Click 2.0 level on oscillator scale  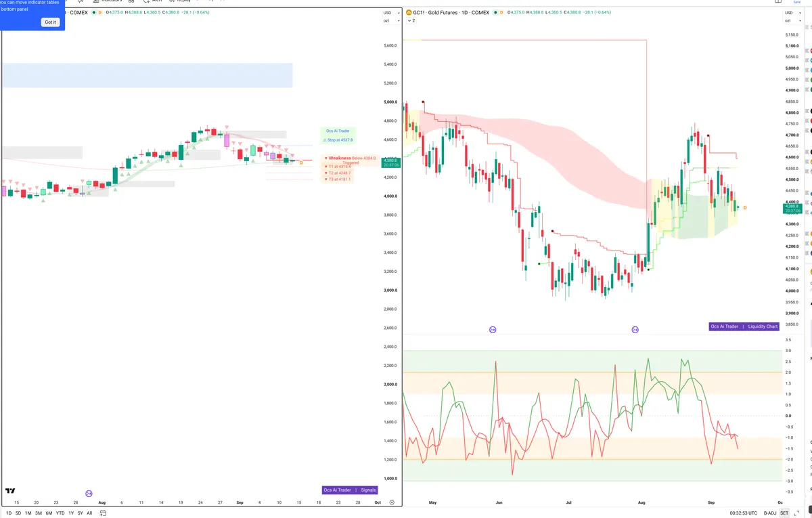788,372
